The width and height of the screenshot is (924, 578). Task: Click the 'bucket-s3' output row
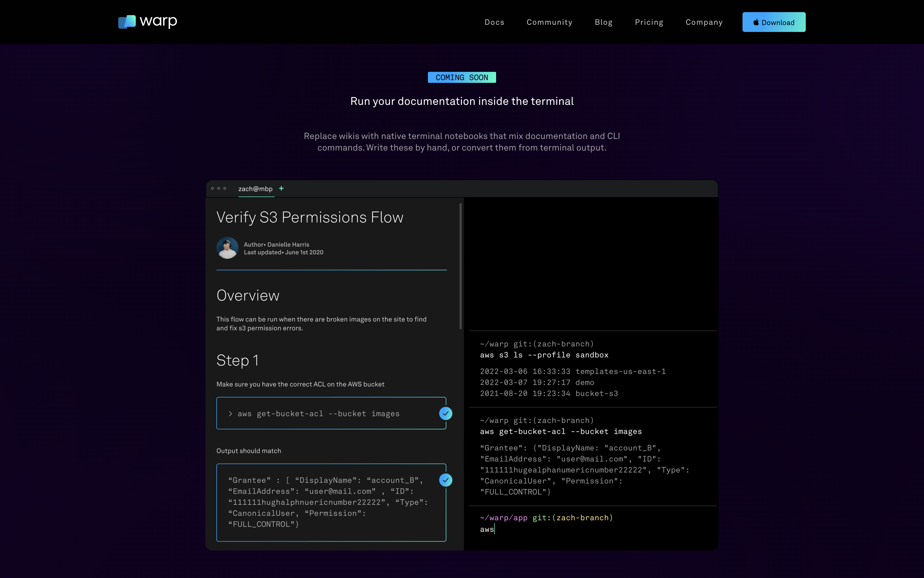pyautogui.click(x=549, y=393)
